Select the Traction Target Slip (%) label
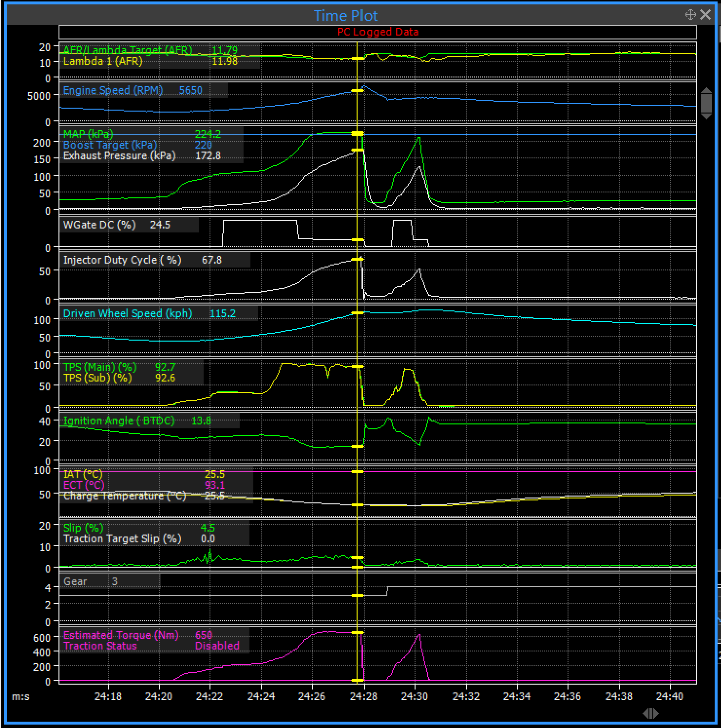Image resolution: width=721 pixels, height=728 pixels. (122, 538)
